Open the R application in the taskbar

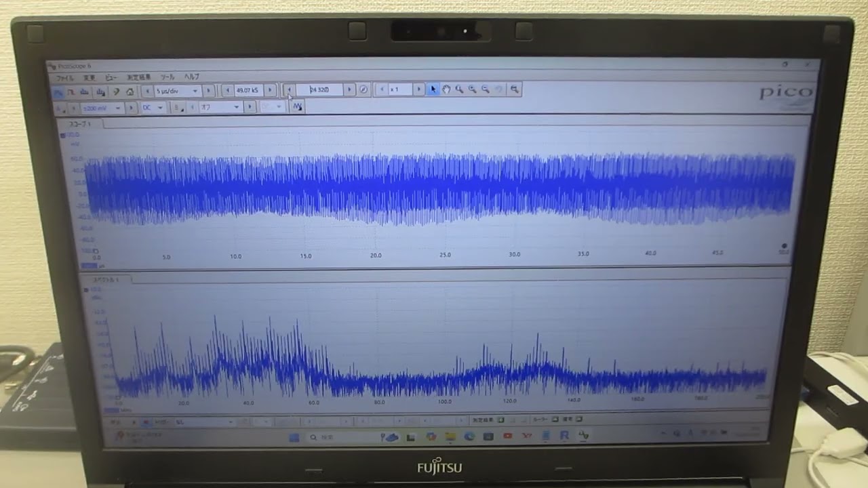pos(564,436)
